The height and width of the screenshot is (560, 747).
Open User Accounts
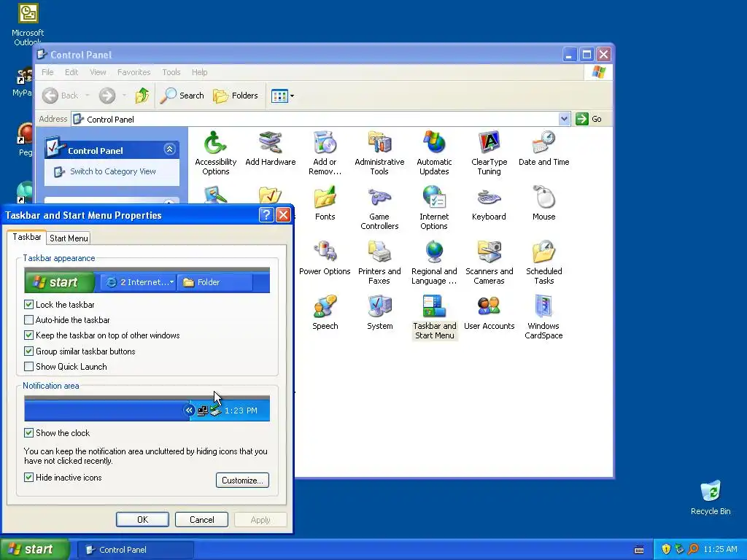pos(489,313)
